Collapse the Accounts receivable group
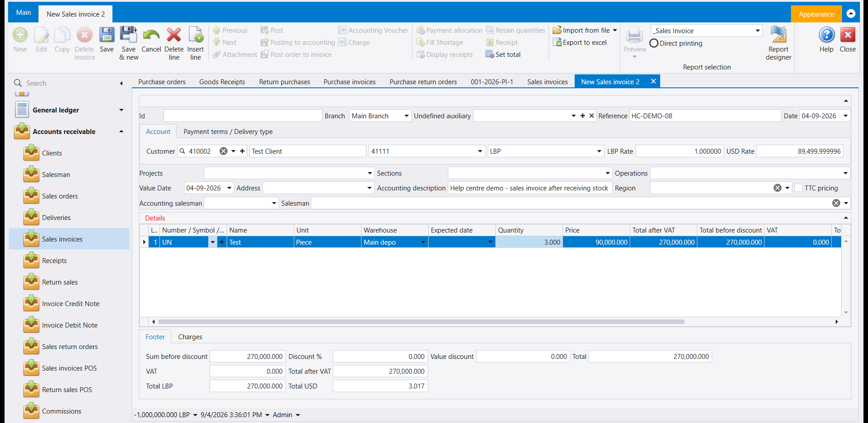 click(x=121, y=131)
